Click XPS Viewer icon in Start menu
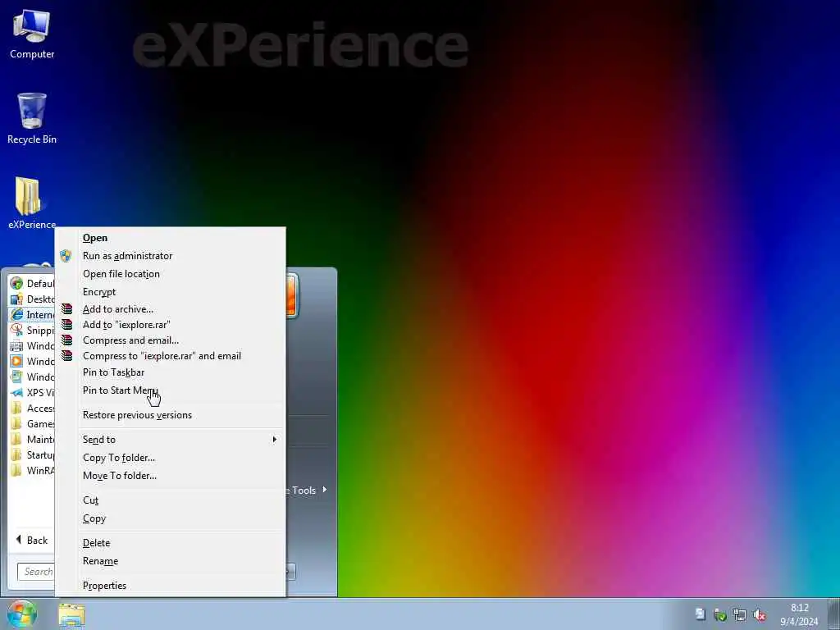 (x=16, y=392)
